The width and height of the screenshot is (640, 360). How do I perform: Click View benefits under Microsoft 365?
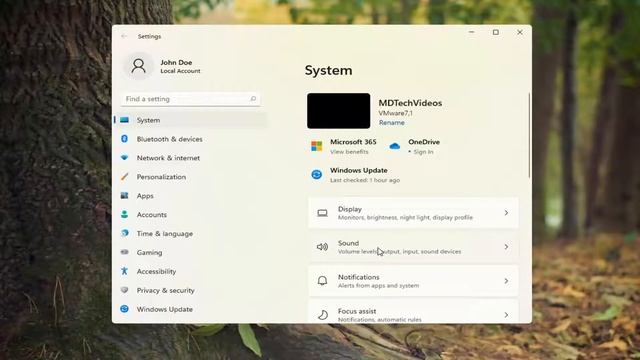[x=349, y=151]
